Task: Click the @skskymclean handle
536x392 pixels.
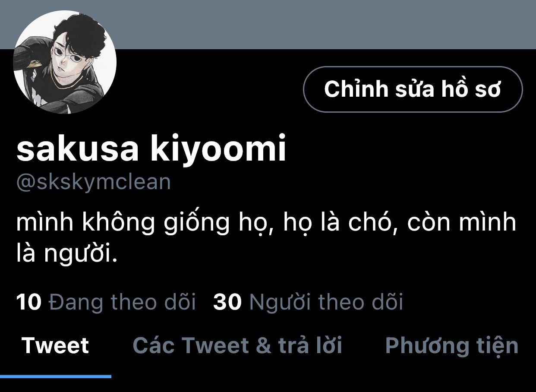Action: tap(94, 182)
